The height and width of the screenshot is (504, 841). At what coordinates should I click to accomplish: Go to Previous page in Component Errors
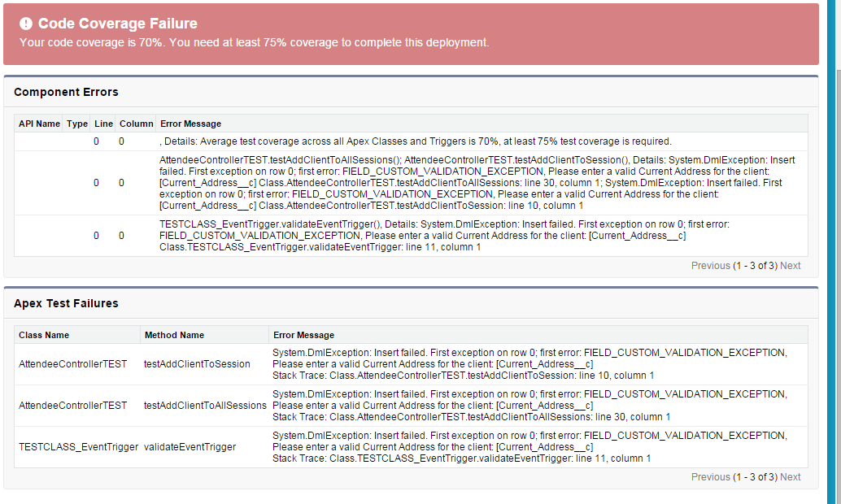710,266
